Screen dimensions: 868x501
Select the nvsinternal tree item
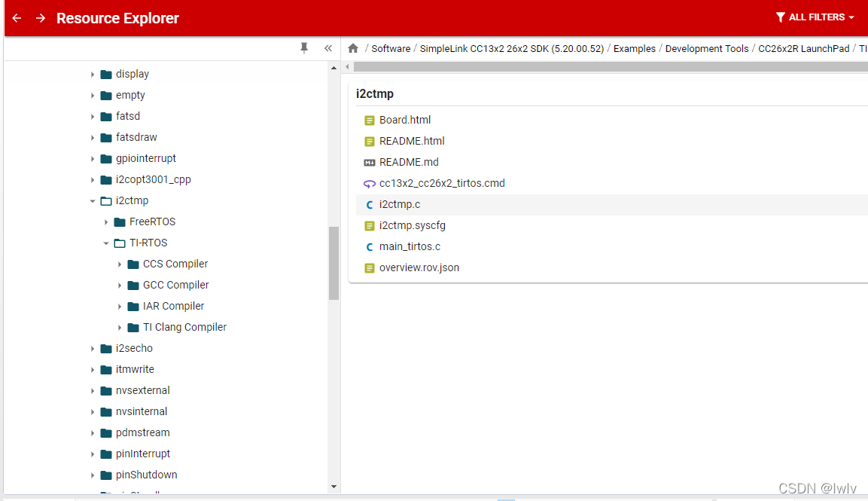[x=142, y=411]
